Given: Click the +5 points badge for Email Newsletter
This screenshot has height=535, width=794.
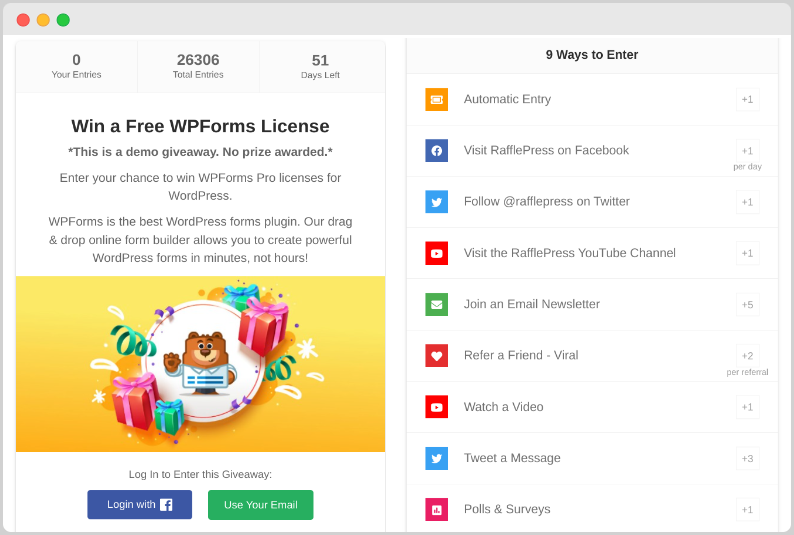Looking at the screenshot, I should 747,304.
